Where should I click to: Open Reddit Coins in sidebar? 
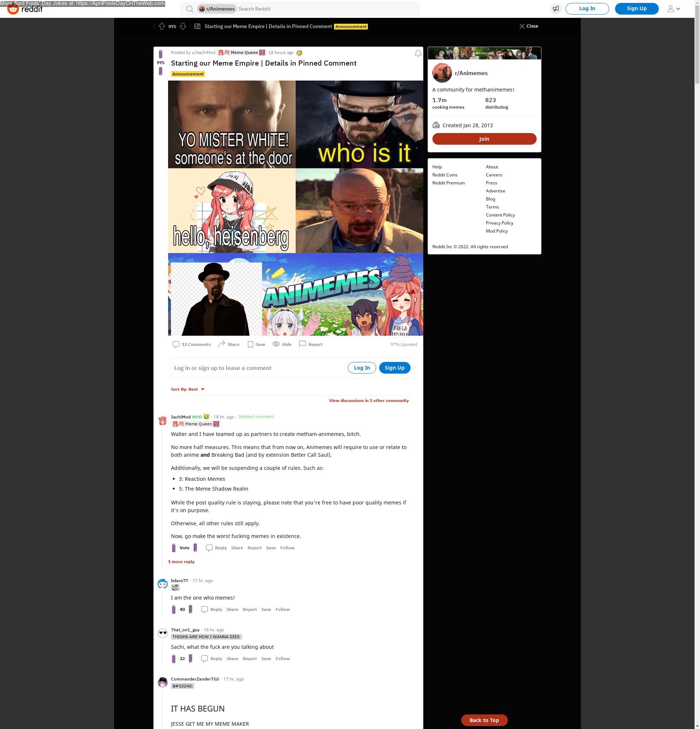[444, 175]
